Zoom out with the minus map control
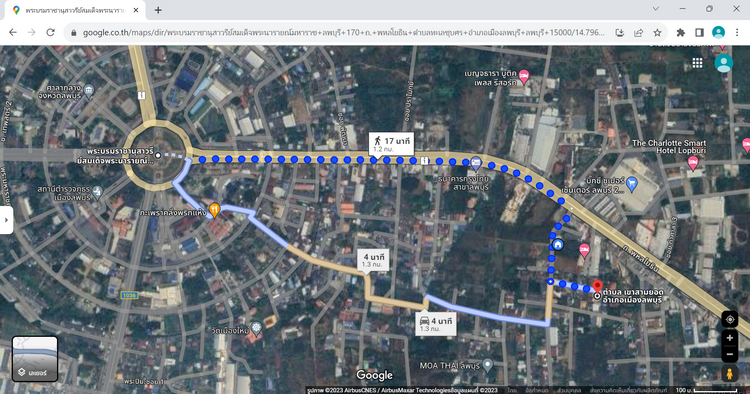Screen dimensions: 750x394 (729, 354)
